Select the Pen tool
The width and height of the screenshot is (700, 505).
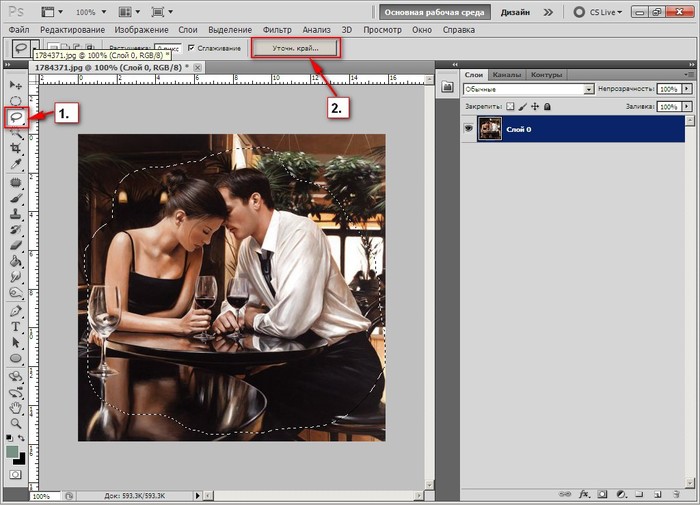click(16, 311)
